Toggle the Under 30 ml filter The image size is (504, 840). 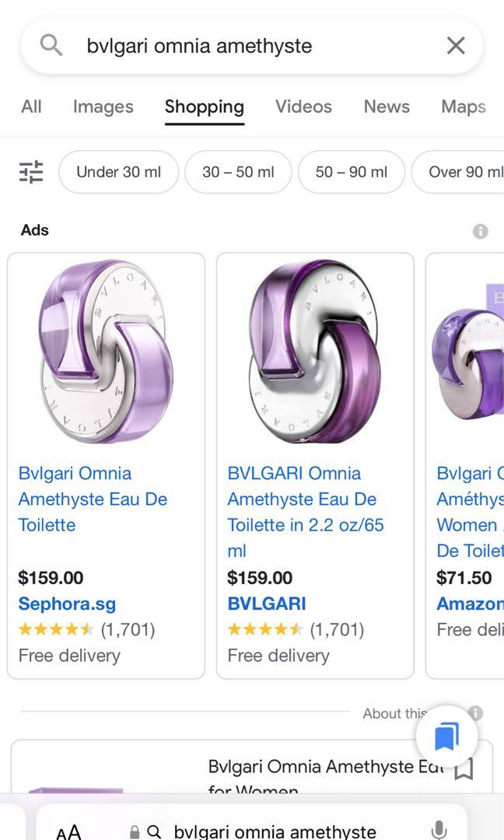118,172
